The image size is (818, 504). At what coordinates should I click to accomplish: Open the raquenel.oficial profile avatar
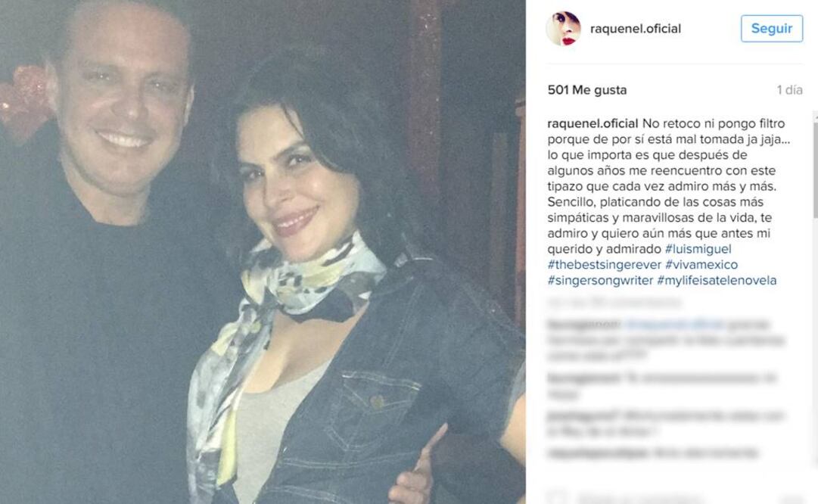pyautogui.click(x=563, y=28)
